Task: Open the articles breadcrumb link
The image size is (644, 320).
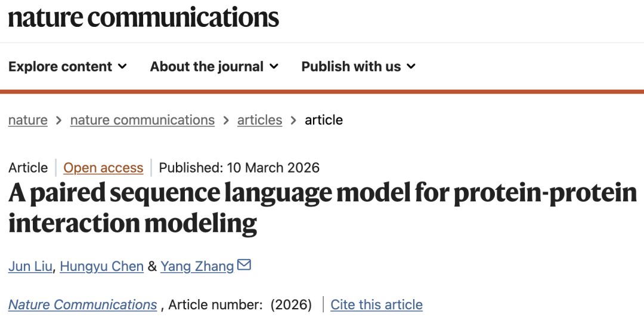Action: point(259,120)
